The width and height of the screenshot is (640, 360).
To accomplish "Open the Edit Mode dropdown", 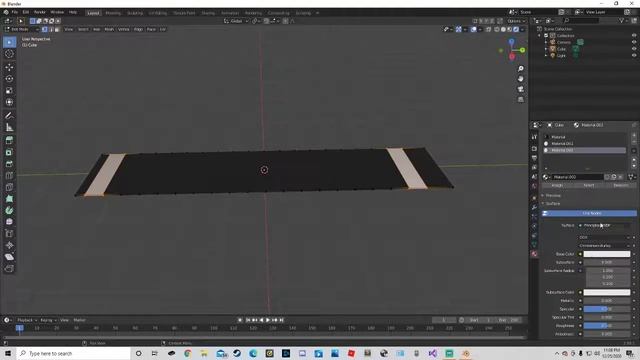I will click(x=22, y=29).
